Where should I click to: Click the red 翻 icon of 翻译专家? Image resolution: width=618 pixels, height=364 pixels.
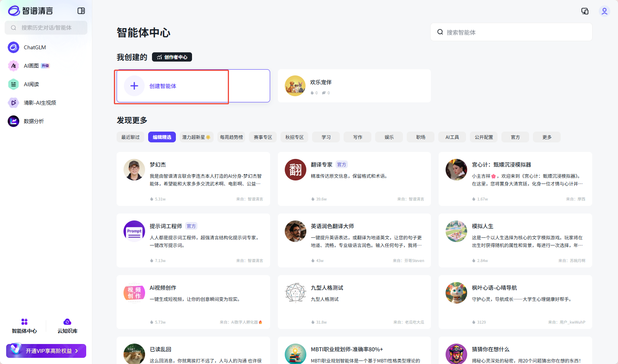(x=296, y=170)
